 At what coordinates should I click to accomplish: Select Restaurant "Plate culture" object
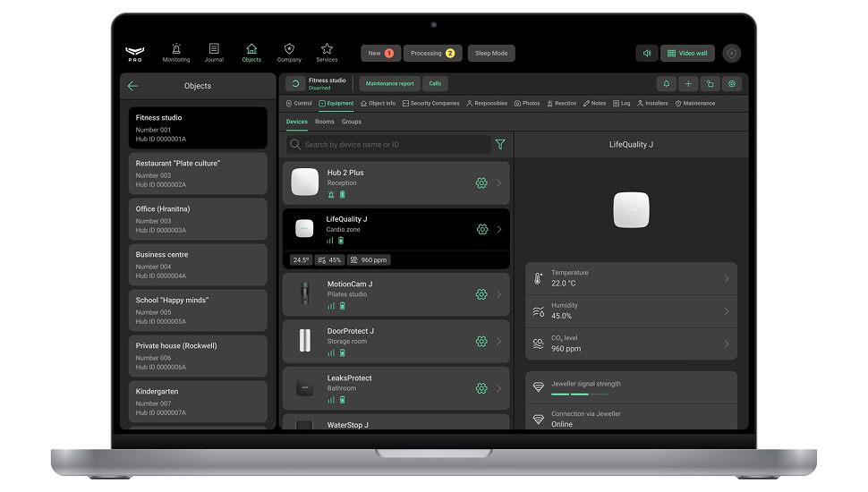pyautogui.click(x=198, y=174)
